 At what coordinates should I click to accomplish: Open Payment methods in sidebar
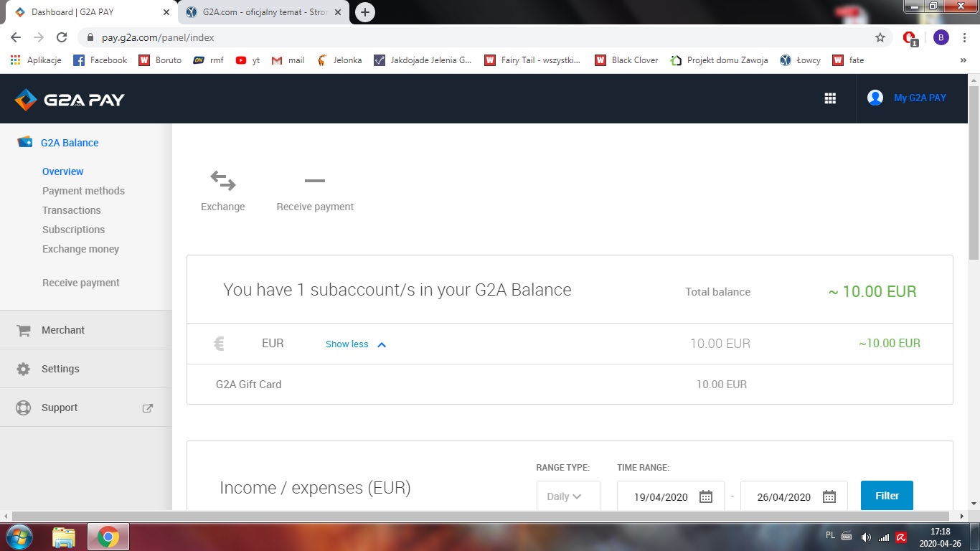pyautogui.click(x=83, y=191)
